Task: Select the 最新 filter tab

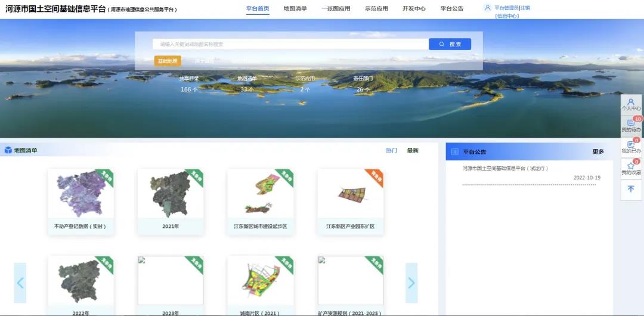Action: click(x=413, y=150)
